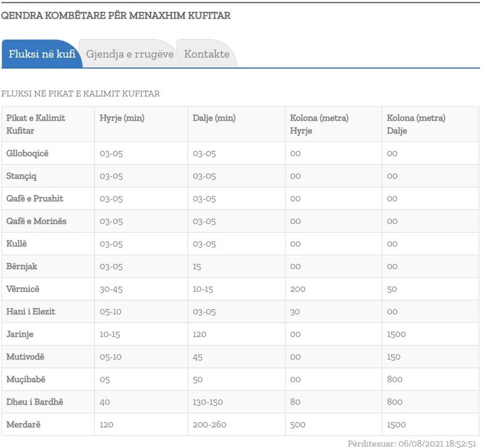
Task: Click the Hyrje (min) column header
Action: click(x=122, y=118)
